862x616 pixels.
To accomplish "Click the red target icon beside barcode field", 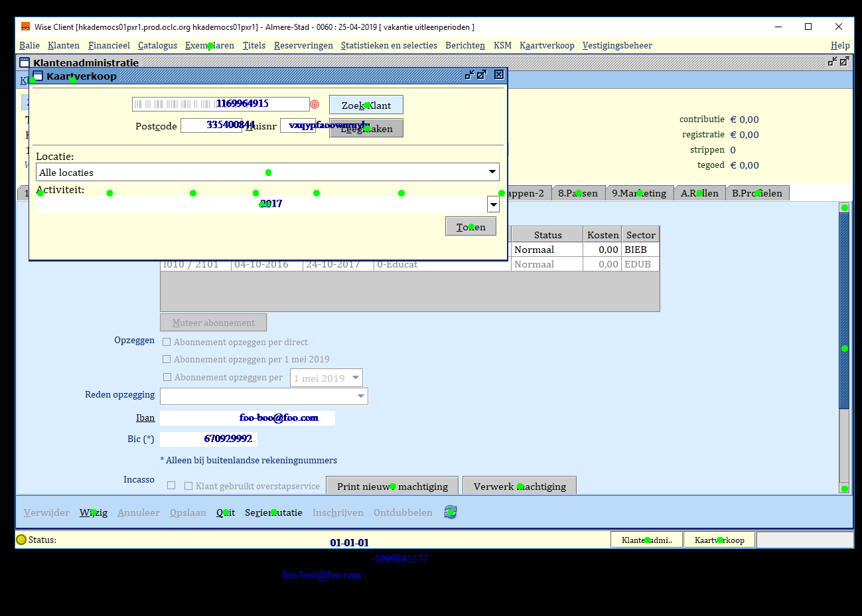I will (x=315, y=104).
